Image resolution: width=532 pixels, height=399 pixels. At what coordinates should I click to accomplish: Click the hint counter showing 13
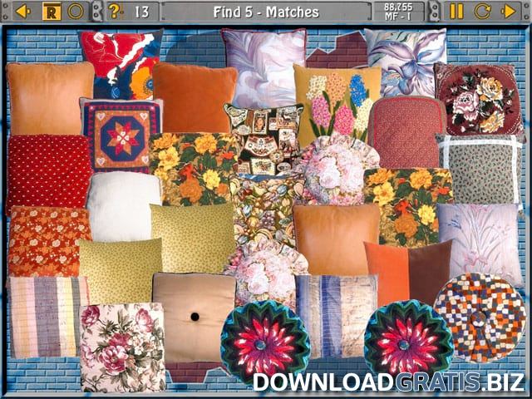point(142,12)
